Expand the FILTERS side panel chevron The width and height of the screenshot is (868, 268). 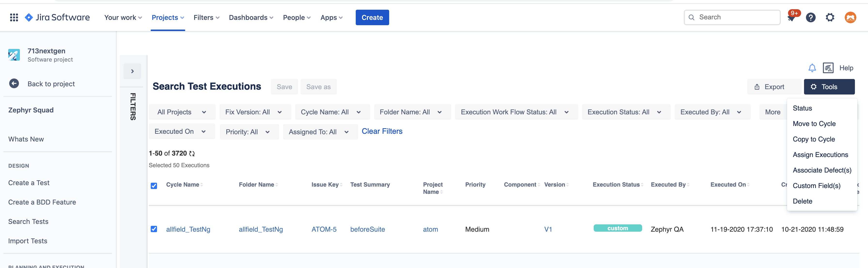point(132,71)
